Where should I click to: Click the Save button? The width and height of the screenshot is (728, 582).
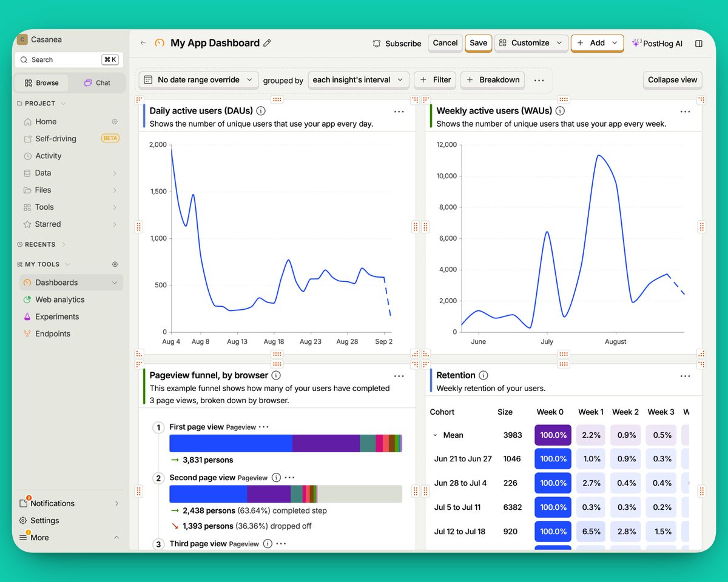point(478,43)
